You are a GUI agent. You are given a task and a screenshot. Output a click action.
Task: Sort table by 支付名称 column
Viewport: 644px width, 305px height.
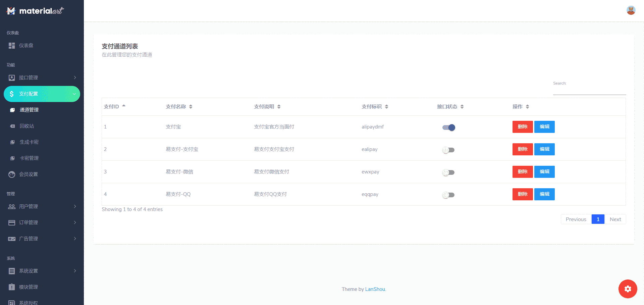(179, 107)
